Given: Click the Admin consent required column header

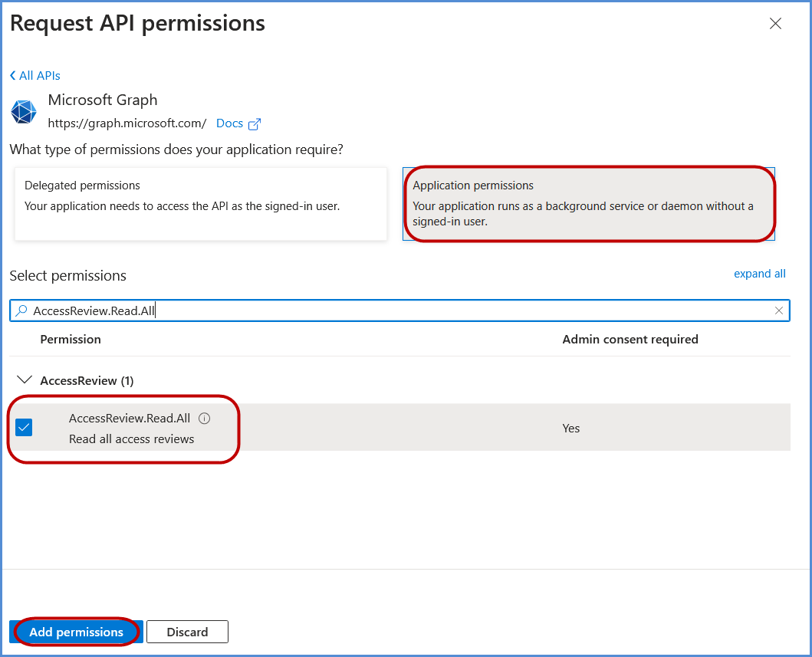Looking at the screenshot, I should (630, 339).
